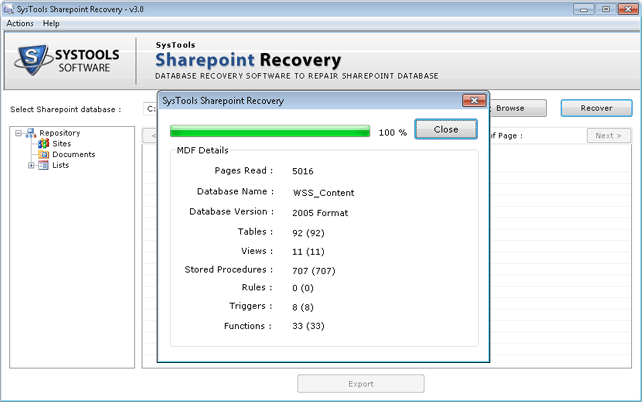Click the Lists icon in repository tree
642x402 pixels.
click(x=43, y=165)
